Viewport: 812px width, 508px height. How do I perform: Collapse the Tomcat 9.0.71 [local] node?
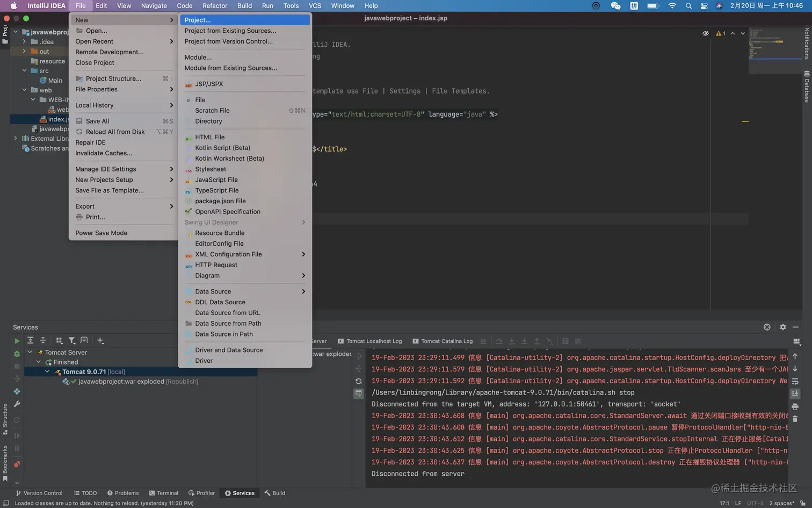pyautogui.click(x=47, y=371)
